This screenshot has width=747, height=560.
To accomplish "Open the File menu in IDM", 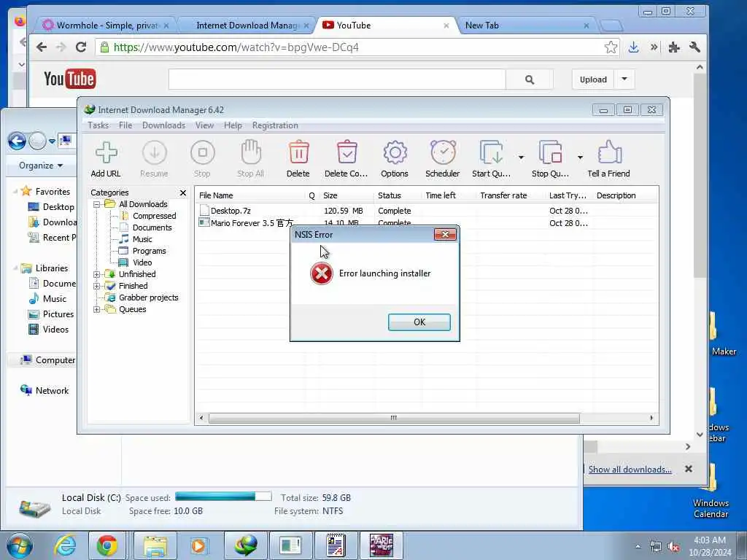I will click(x=125, y=125).
